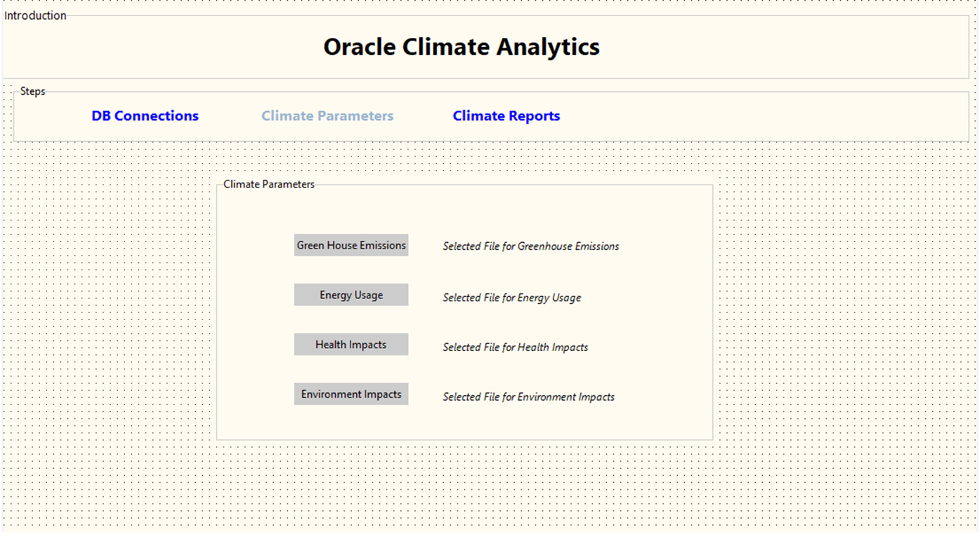Select the Climate Parameters step link
The width and height of the screenshot is (980, 537).
pyautogui.click(x=327, y=116)
